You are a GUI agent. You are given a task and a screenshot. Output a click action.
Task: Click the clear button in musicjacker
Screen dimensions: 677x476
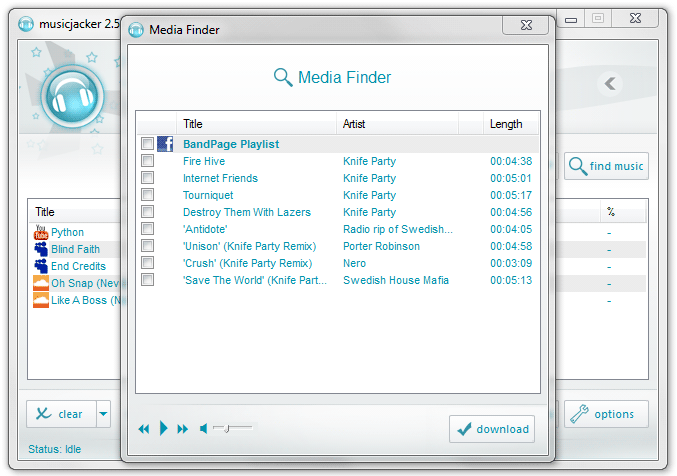point(61,414)
